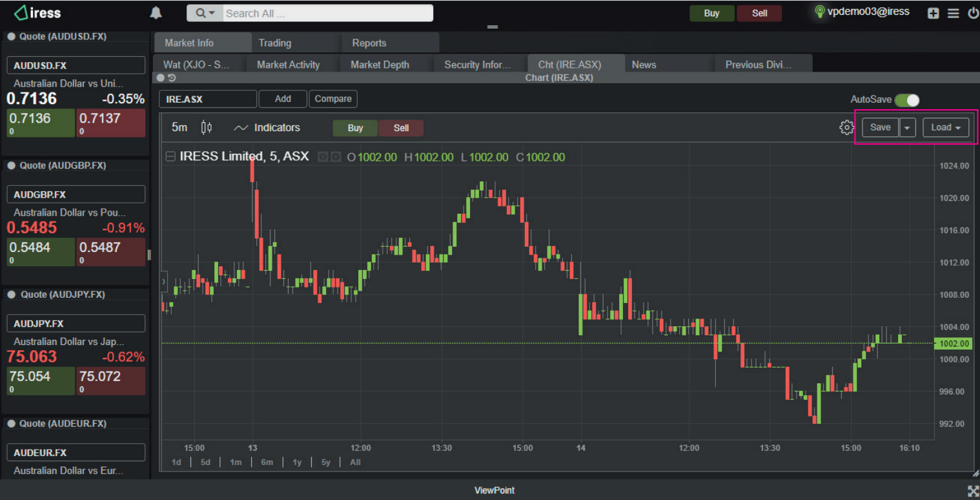The width and height of the screenshot is (980, 500).
Task: Click the series settings gear beside IRESS Limited
Action: pos(336,157)
